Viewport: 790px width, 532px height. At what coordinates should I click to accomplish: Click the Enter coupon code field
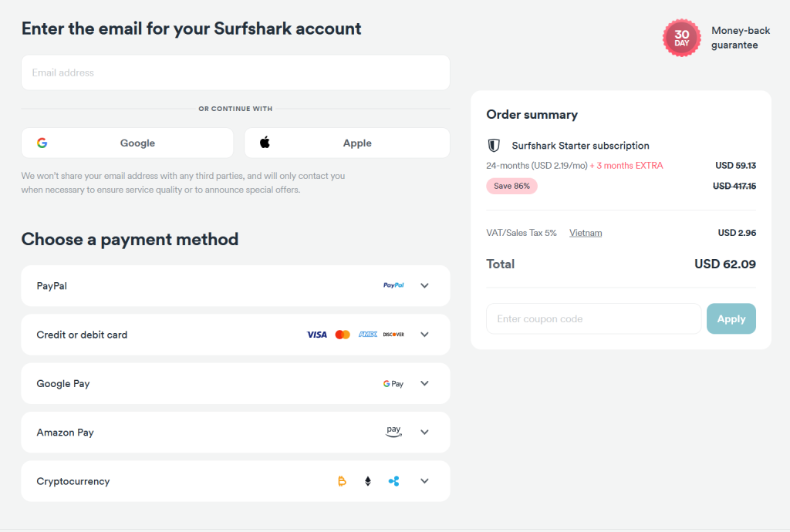(x=593, y=318)
